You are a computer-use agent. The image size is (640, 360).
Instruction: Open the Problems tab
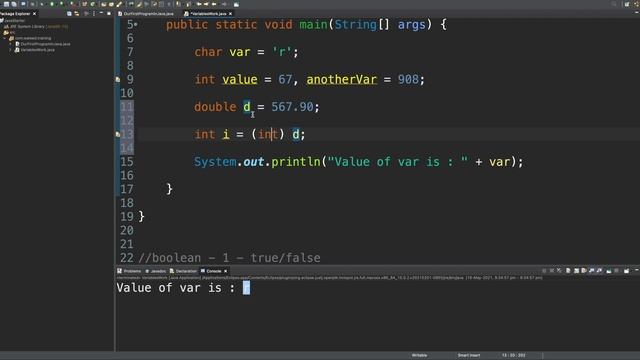[x=129, y=271]
